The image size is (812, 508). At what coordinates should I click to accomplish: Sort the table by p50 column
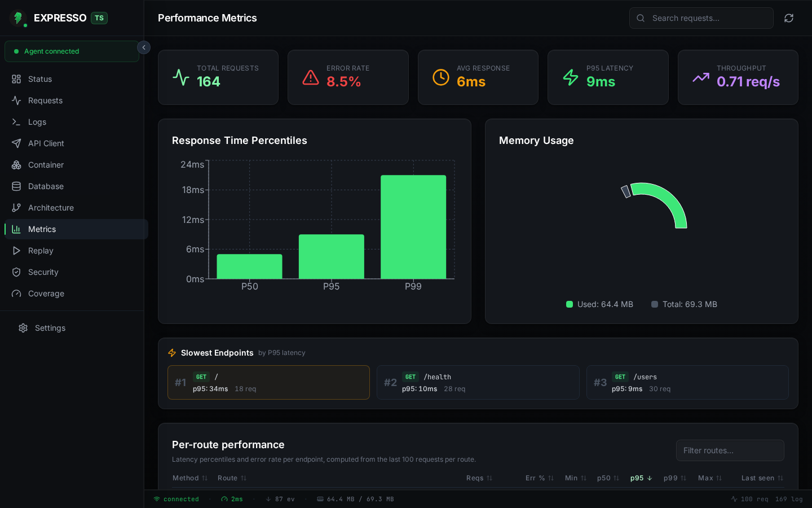608,478
